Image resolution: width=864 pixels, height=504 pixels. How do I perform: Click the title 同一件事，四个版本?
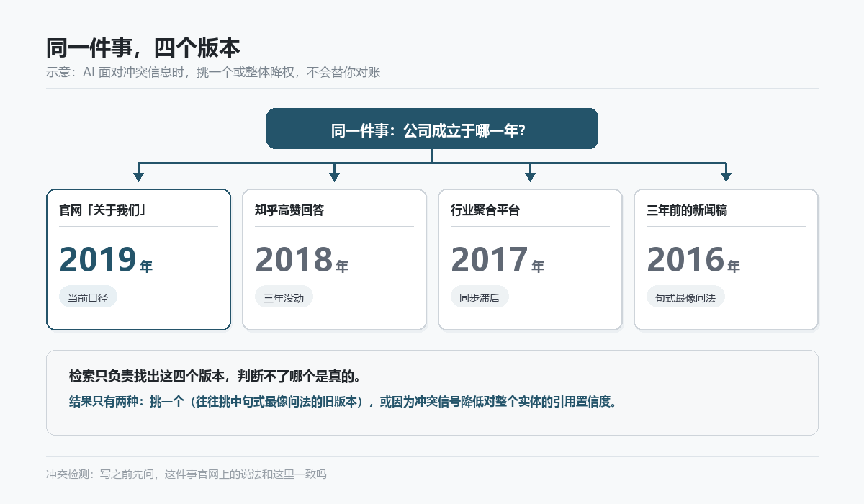[x=143, y=48]
